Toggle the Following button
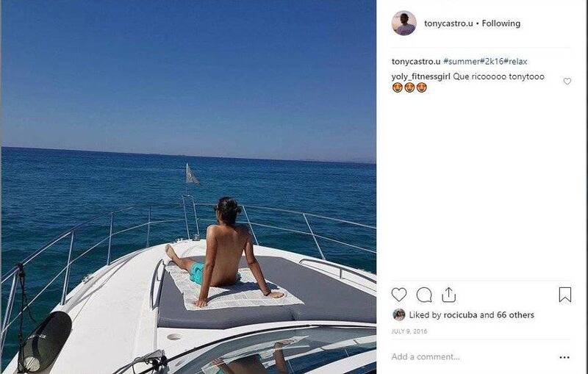The height and width of the screenshot is (374, 588). [x=501, y=24]
